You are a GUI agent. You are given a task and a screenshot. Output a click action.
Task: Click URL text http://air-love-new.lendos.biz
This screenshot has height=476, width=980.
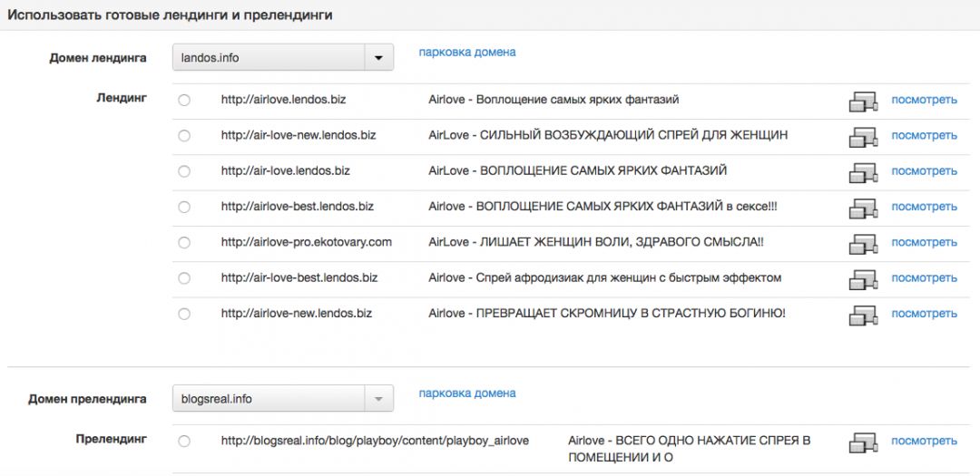pos(299,136)
